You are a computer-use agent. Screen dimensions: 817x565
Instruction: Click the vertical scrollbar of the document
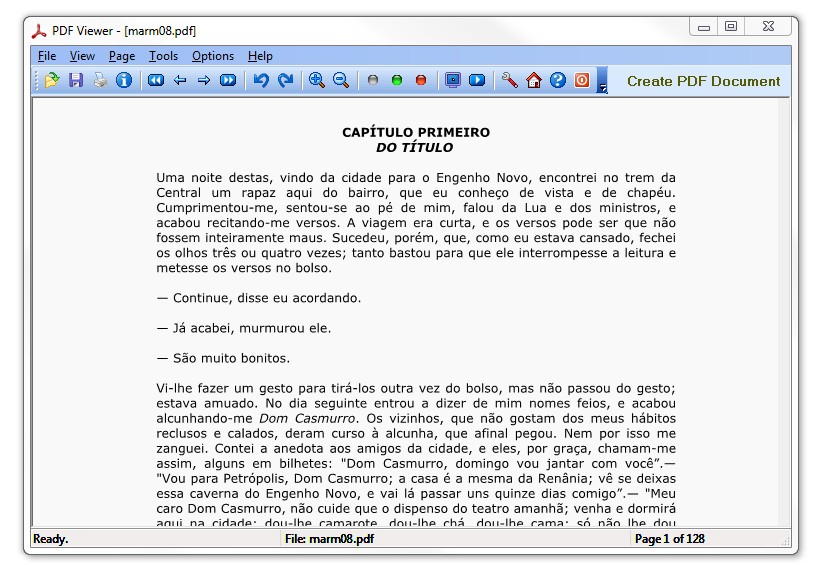coord(784,312)
